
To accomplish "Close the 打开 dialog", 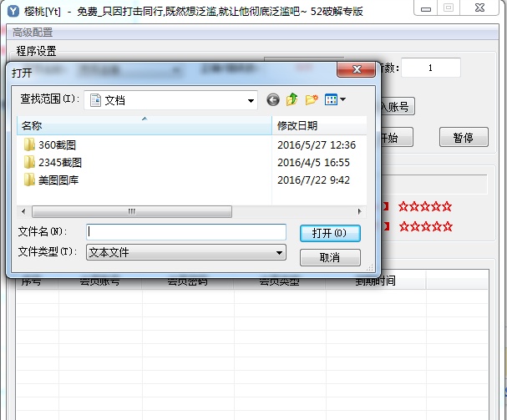I will pos(357,69).
